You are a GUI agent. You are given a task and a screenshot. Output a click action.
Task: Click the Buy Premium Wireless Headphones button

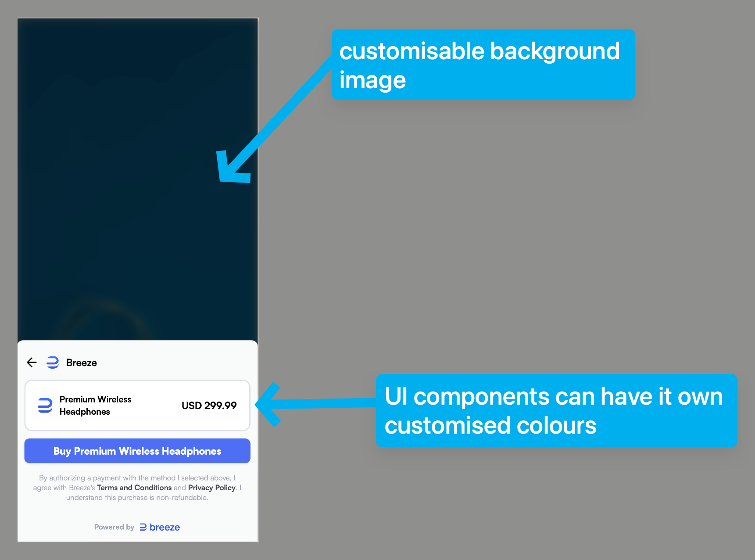point(137,451)
